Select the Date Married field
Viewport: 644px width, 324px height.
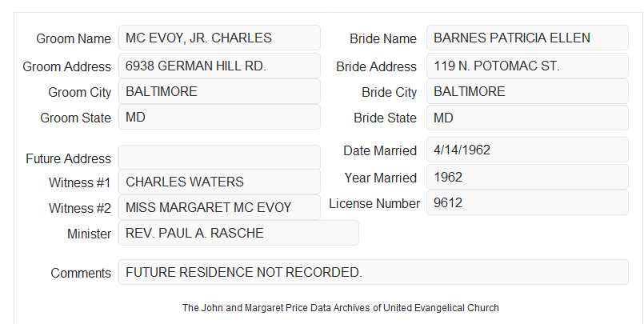point(527,150)
